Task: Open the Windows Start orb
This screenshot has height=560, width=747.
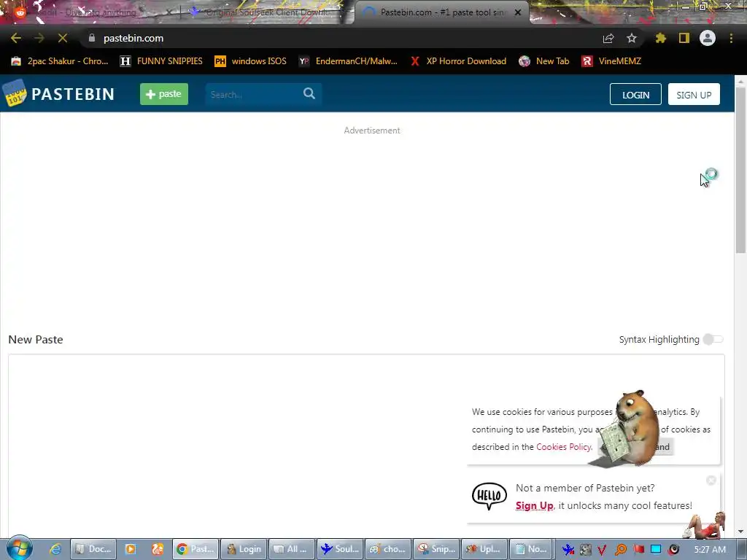Action: click(x=20, y=548)
